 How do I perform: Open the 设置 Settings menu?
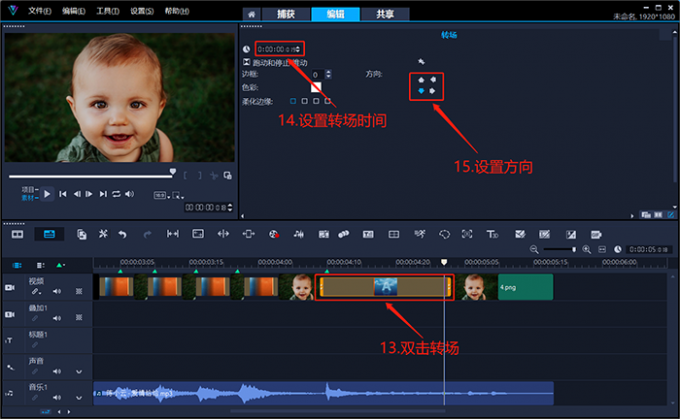coord(142,11)
